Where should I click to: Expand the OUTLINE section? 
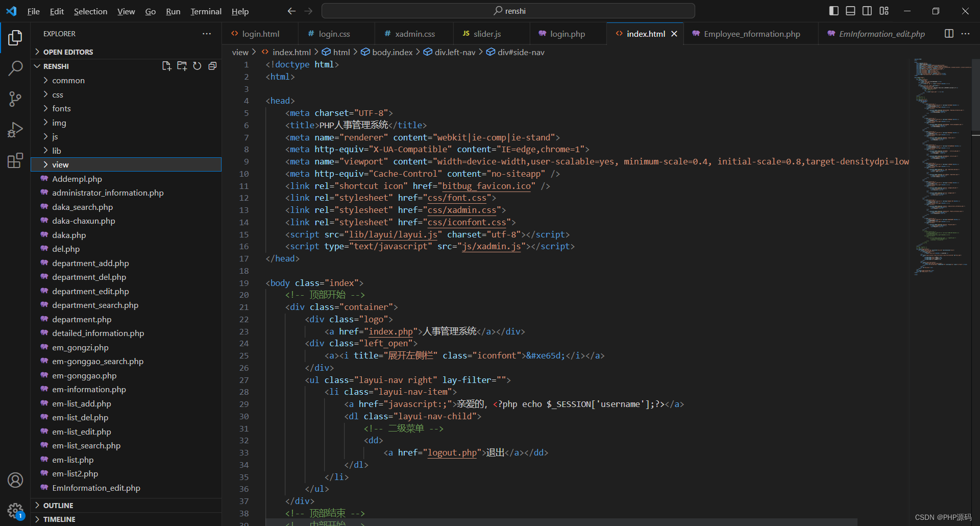pyautogui.click(x=126, y=505)
